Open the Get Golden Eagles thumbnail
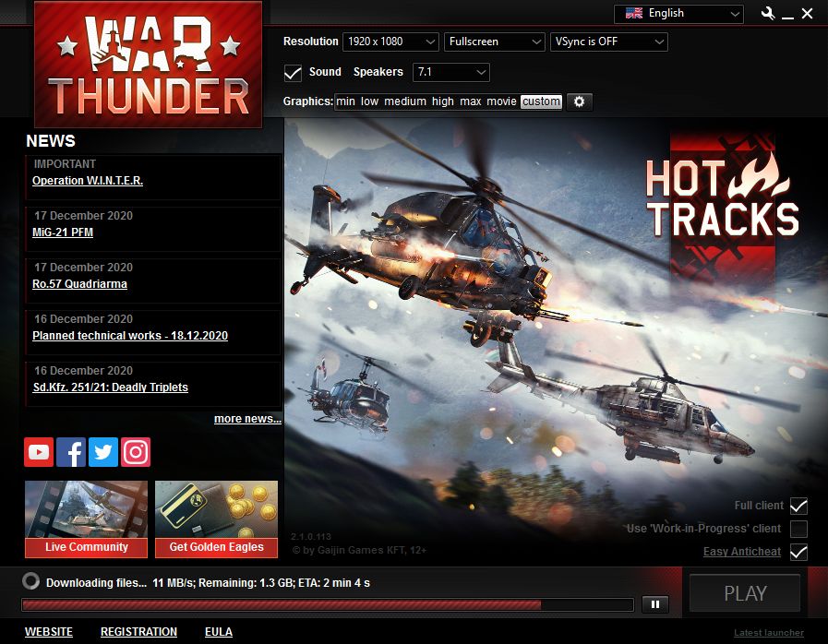Viewport: 828px width, 644px height. pyautogui.click(x=217, y=519)
